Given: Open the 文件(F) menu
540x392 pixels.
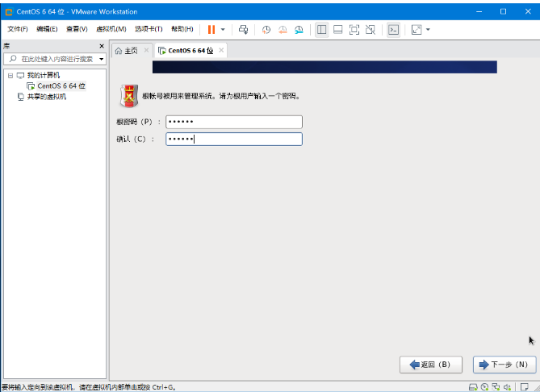Looking at the screenshot, I should (x=18, y=29).
